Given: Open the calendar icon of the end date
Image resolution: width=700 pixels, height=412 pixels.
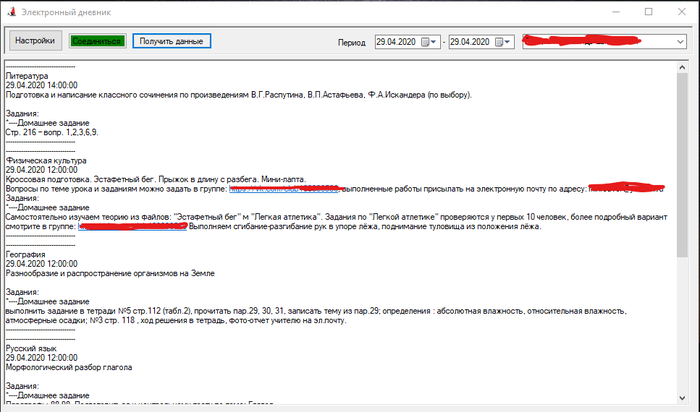Looking at the screenshot, I should (501, 42).
